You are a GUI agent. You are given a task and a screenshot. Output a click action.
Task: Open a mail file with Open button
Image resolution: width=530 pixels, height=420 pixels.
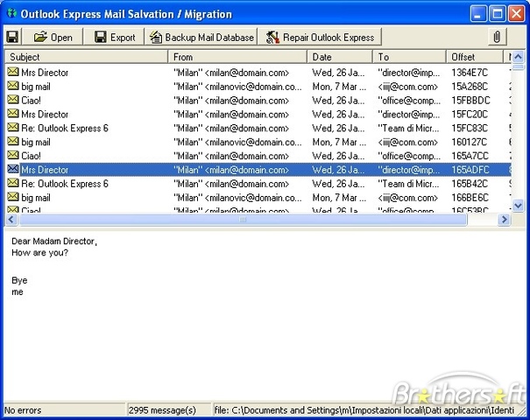[53, 37]
